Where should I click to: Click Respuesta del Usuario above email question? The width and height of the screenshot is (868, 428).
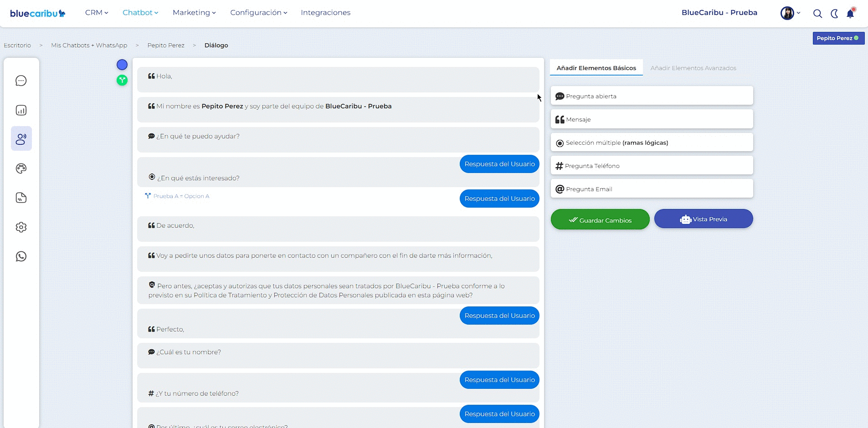point(499,414)
